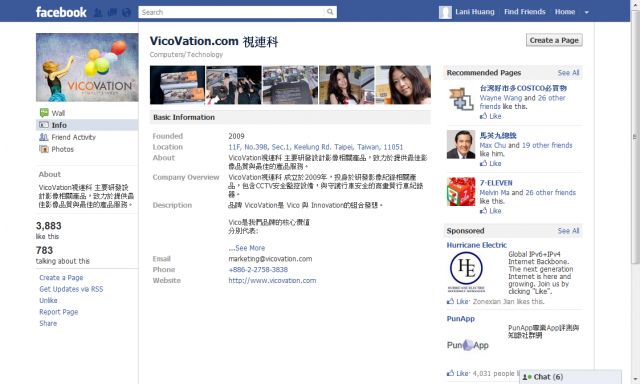This screenshot has height=384, width=640.
Task: Open the PunApp sponsored ad title
Action: point(461,319)
